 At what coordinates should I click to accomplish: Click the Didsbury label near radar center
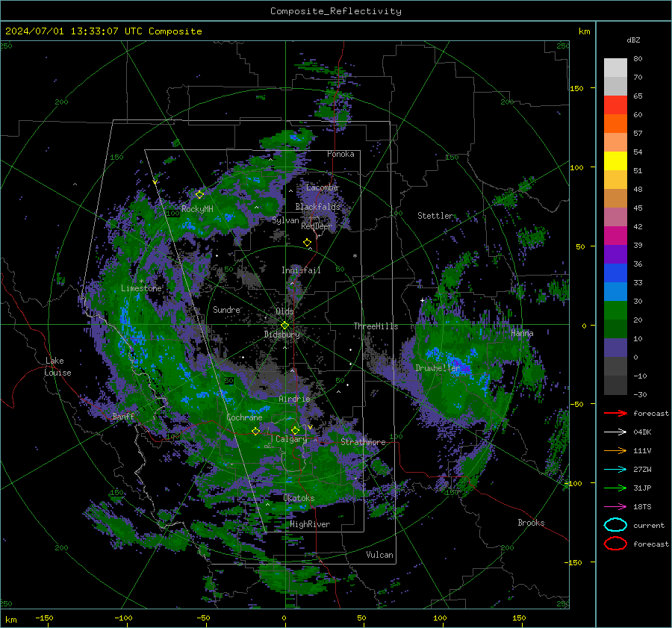(281, 335)
